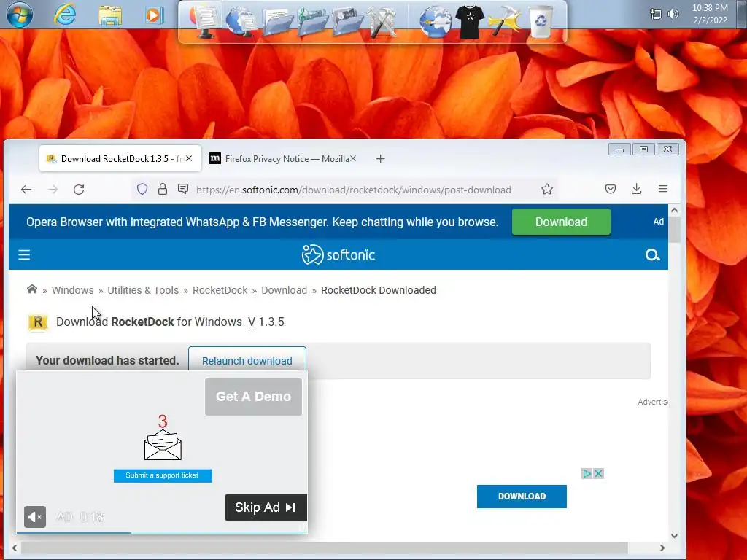This screenshot has width=747, height=560.
Task: Open the Recycle Bin in RocketDock
Action: tap(541, 21)
